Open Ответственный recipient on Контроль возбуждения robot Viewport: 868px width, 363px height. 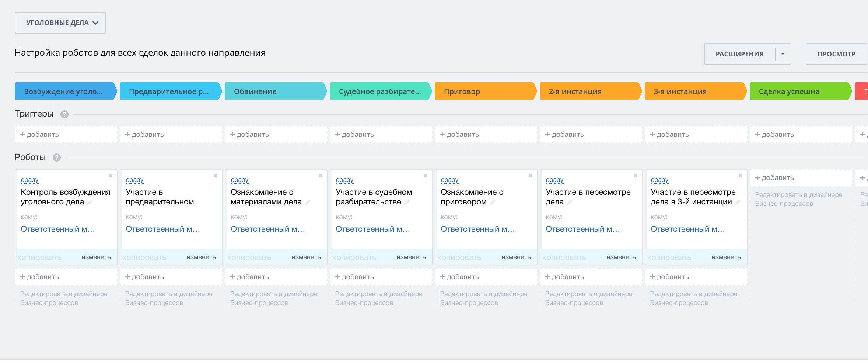point(58,229)
